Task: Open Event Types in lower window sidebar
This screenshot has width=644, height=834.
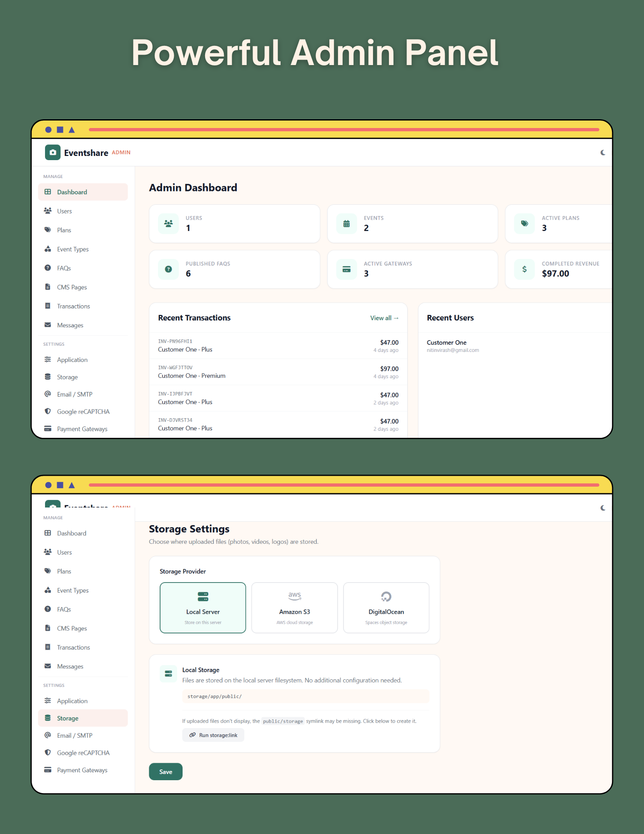Action: [x=83, y=590]
